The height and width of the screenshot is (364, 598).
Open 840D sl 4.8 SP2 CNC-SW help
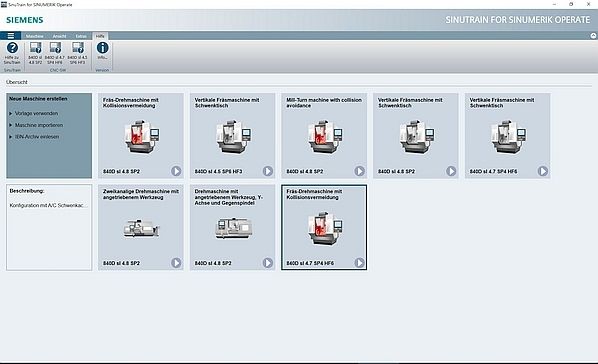point(35,53)
